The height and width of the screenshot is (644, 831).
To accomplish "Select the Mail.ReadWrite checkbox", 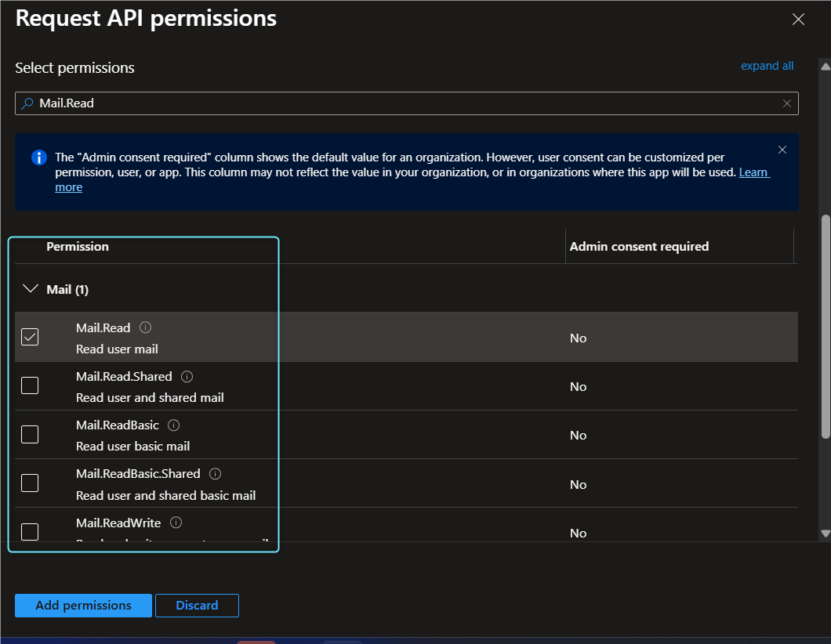I will (30, 532).
